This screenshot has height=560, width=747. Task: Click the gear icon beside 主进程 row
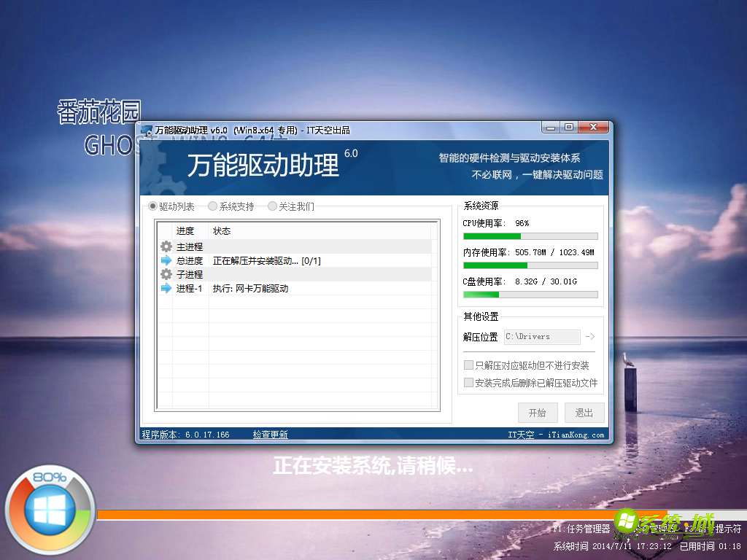(x=166, y=246)
